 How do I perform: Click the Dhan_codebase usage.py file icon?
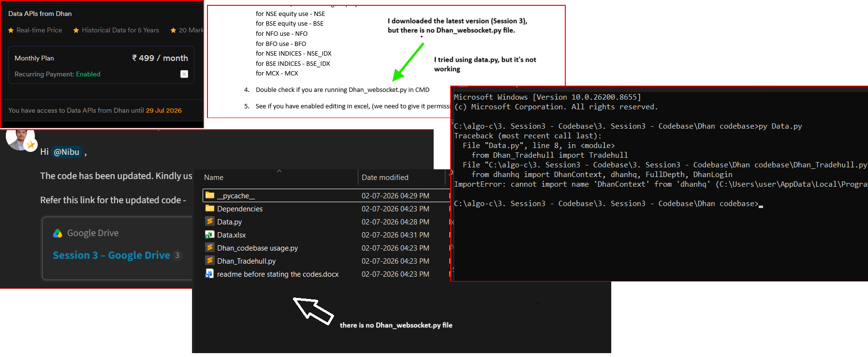pos(210,248)
